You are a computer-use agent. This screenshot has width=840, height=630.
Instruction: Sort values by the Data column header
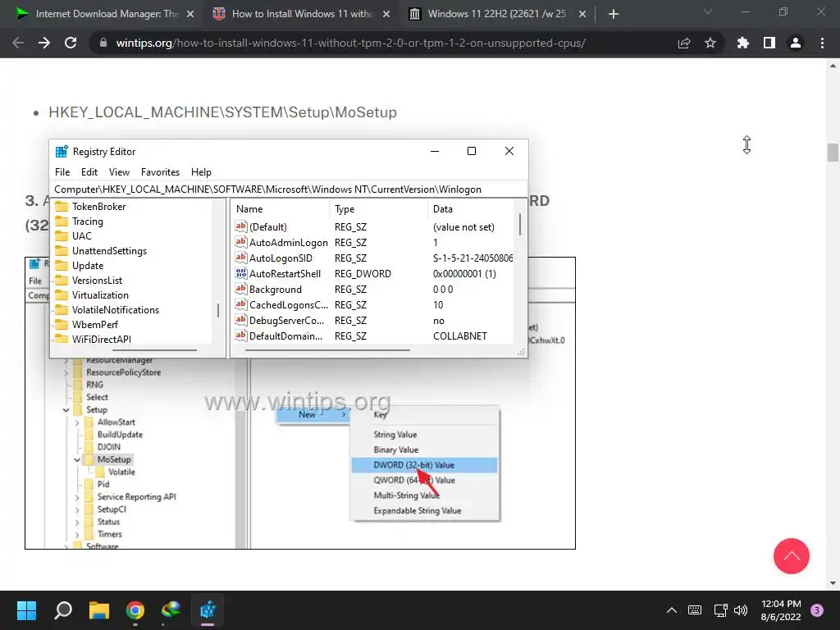tap(471, 209)
